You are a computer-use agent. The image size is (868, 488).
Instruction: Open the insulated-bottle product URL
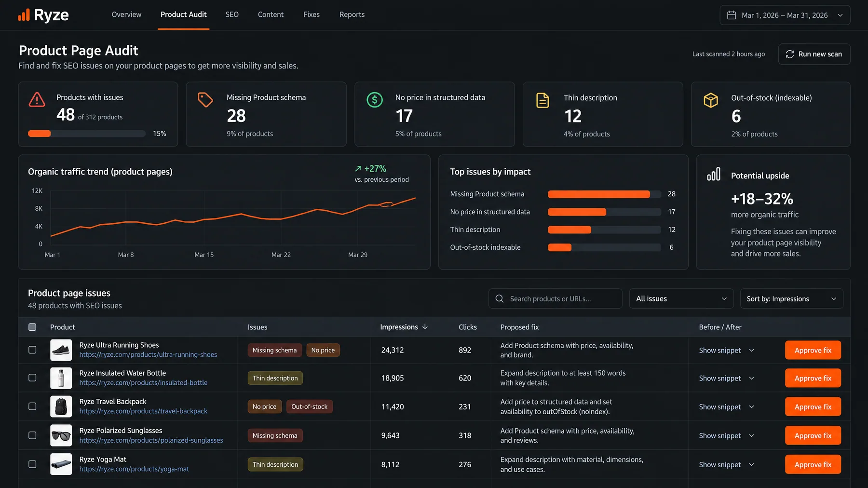(143, 382)
